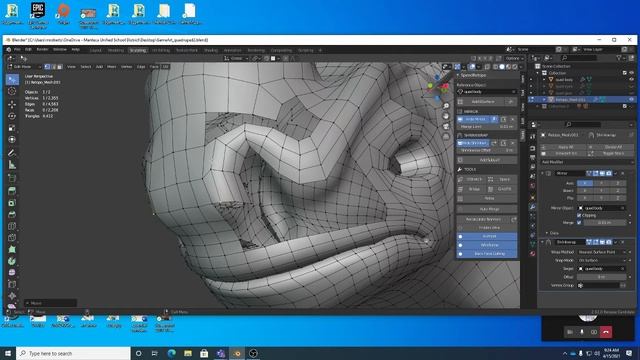Open the Mesh menu in viewport header
Screen dimensions: 640x360
[x=111, y=67]
